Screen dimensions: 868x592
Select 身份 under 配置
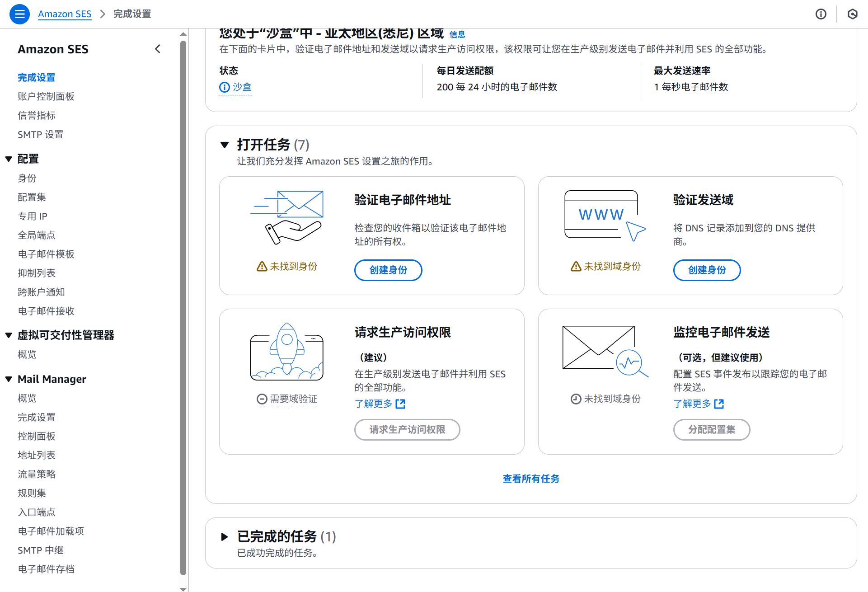[x=27, y=179]
